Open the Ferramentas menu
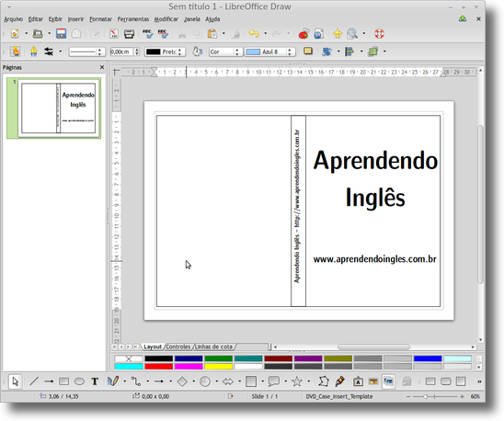 133,19
